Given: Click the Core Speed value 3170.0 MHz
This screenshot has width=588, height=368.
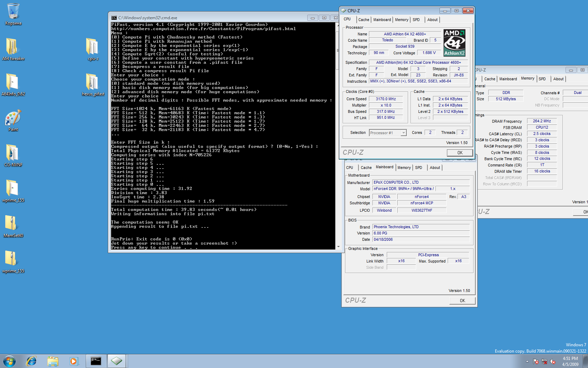Looking at the screenshot, I should coord(386,99).
